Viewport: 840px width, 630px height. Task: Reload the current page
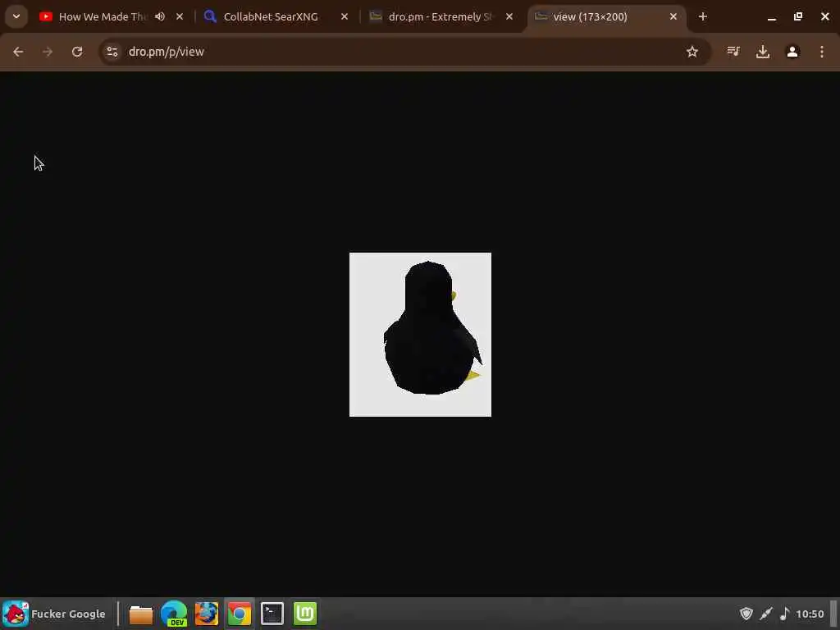(x=77, y=52)
